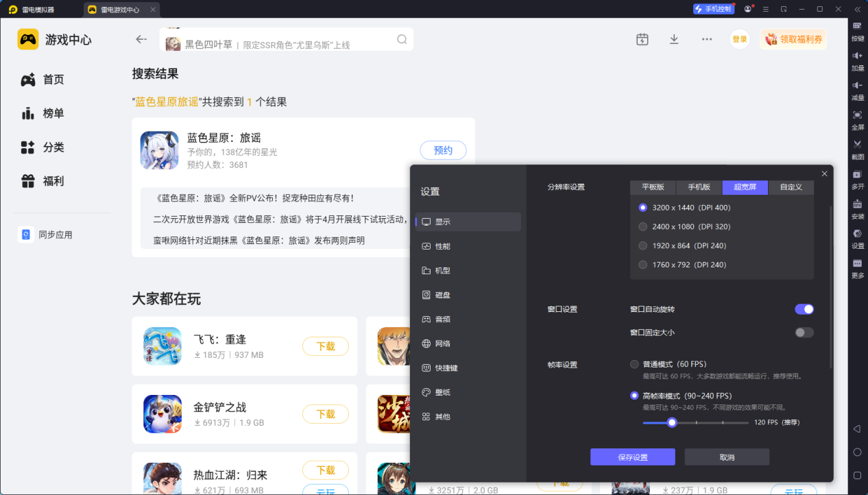This screenshot has height=495, width=868.
Task: Open the 网络 settings section
Action: [x=444, y=343]
